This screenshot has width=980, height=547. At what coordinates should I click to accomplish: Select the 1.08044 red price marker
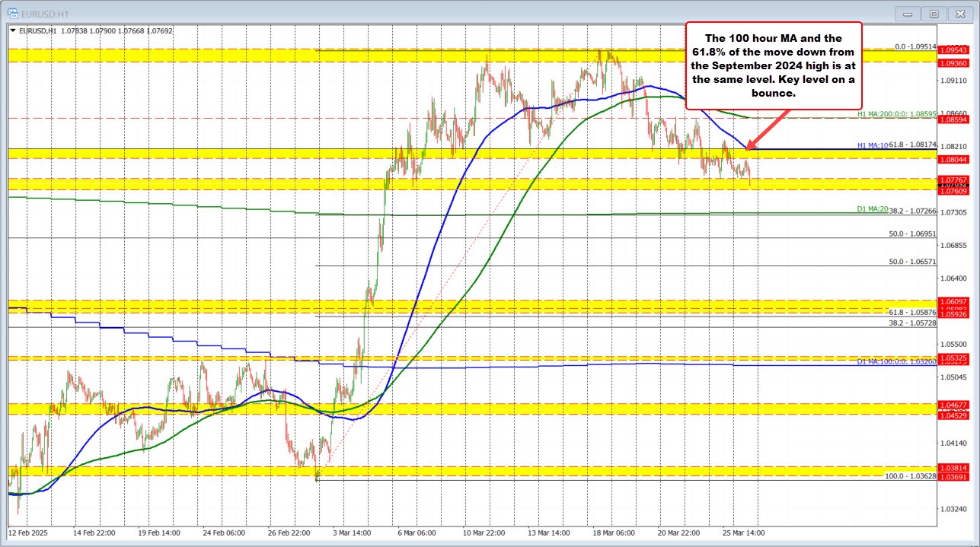[x=954, y=160]
